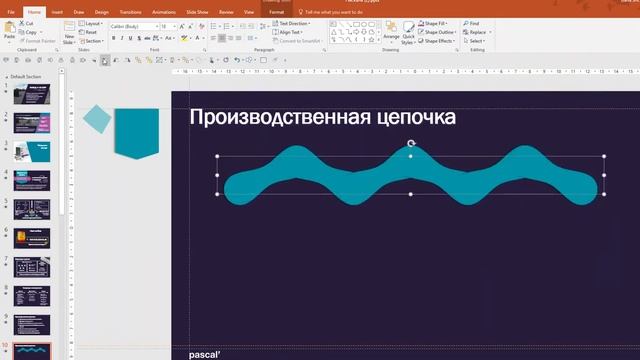640x360 pixels.
Task: Justify the text
Action: tap(239, 38)
